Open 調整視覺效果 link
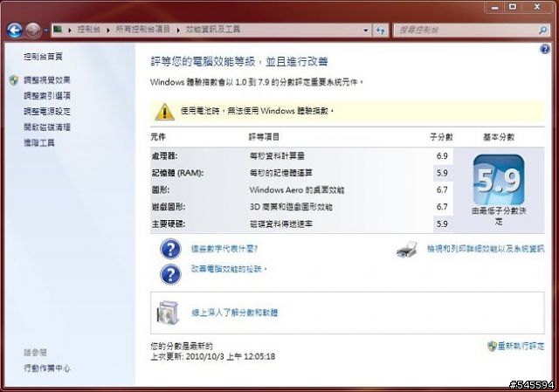The image size is (559, 392). [x=47, y=79]
